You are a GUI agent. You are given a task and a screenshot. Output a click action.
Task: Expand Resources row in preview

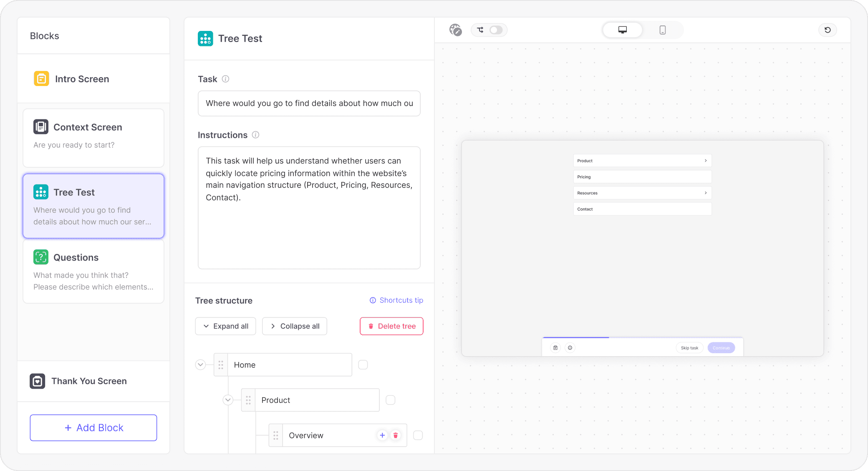(642, 193)
